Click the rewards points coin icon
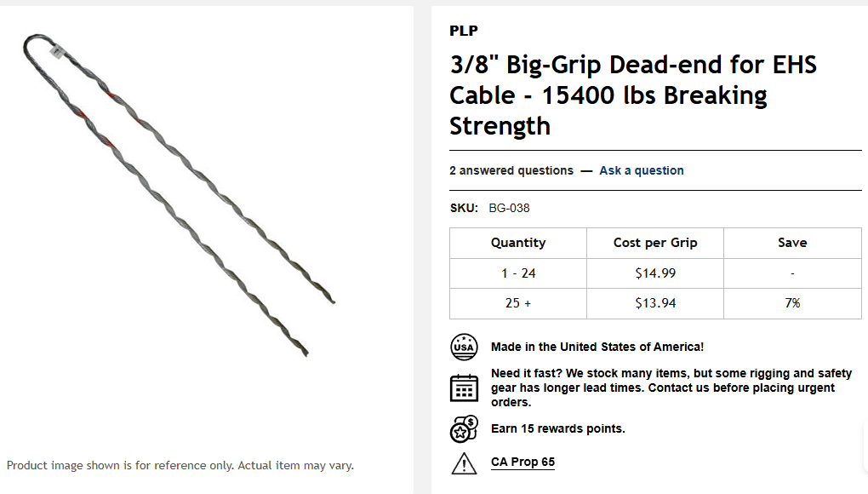The height and width of the screenshot is (494, 868). [463, 428]
